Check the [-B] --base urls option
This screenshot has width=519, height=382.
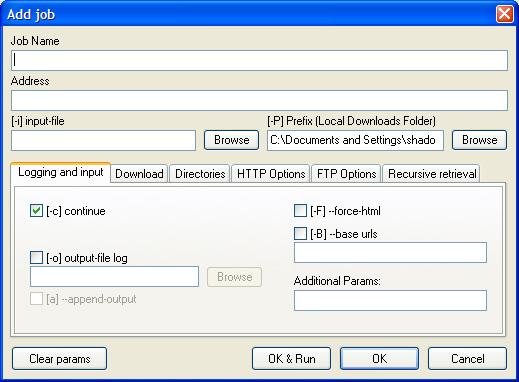[300, 234]
